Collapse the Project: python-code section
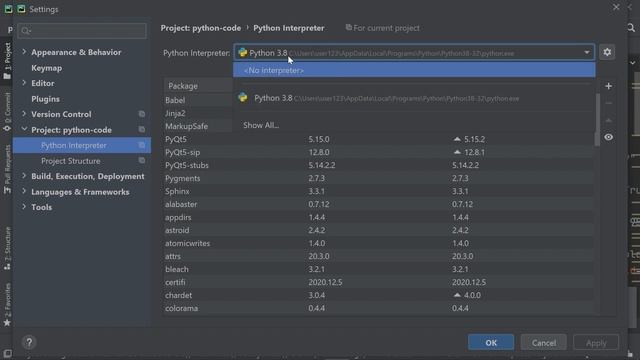The width and height of the screenshot is (640, 360). tap(24, 129)
